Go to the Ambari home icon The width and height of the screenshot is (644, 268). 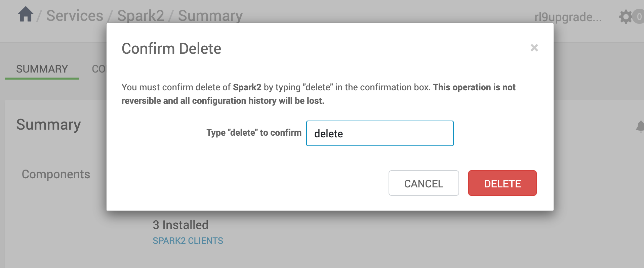(26, 14)
